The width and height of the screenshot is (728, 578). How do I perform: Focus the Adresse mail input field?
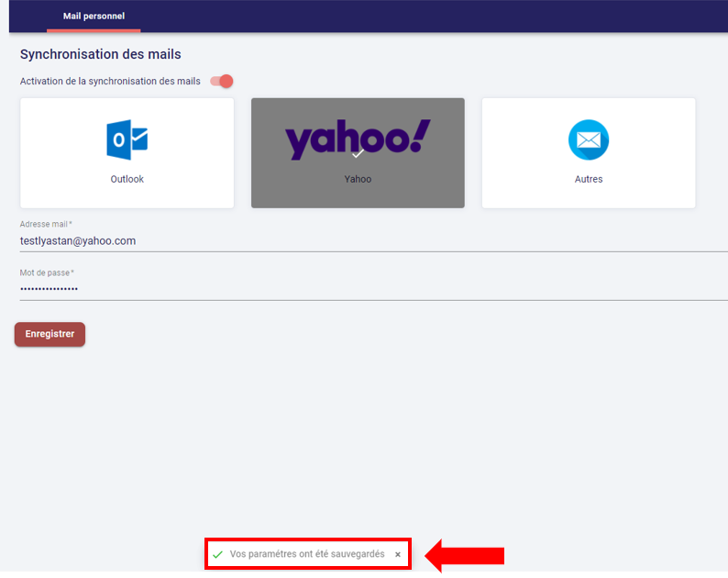pyautogui.click(x=367, y=241)
